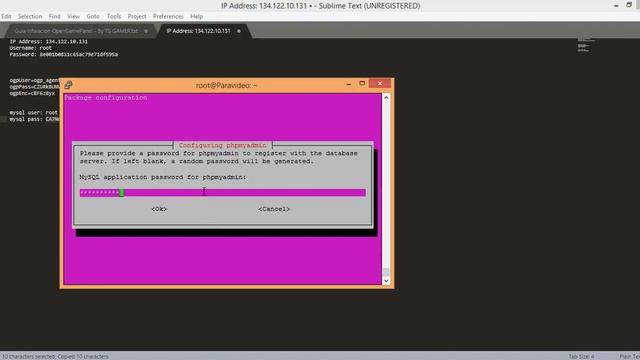Click the 'Configuring phpmyadmin' dialog title
The width and height of the screenshot is (640, 360).
click(222, 145)
